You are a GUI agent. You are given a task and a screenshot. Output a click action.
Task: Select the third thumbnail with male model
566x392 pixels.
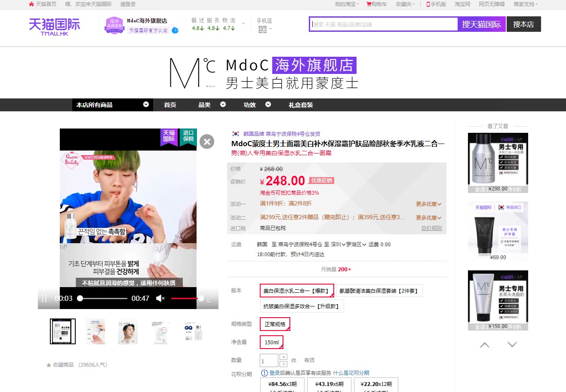click(128, 331)
